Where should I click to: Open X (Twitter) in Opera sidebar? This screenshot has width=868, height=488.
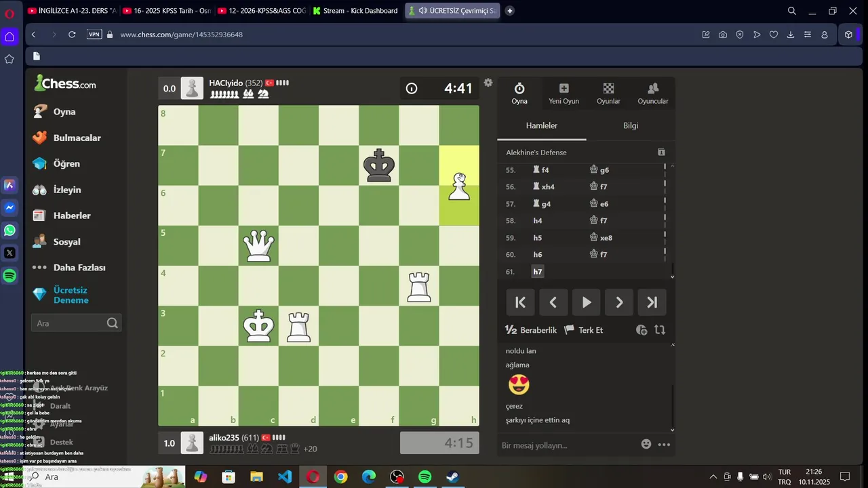(9, 253)
